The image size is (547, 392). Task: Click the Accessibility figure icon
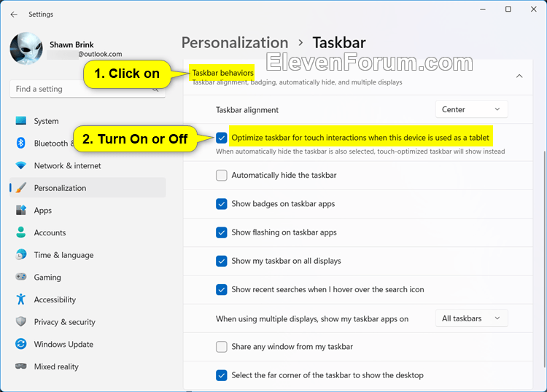pos(21,299)
